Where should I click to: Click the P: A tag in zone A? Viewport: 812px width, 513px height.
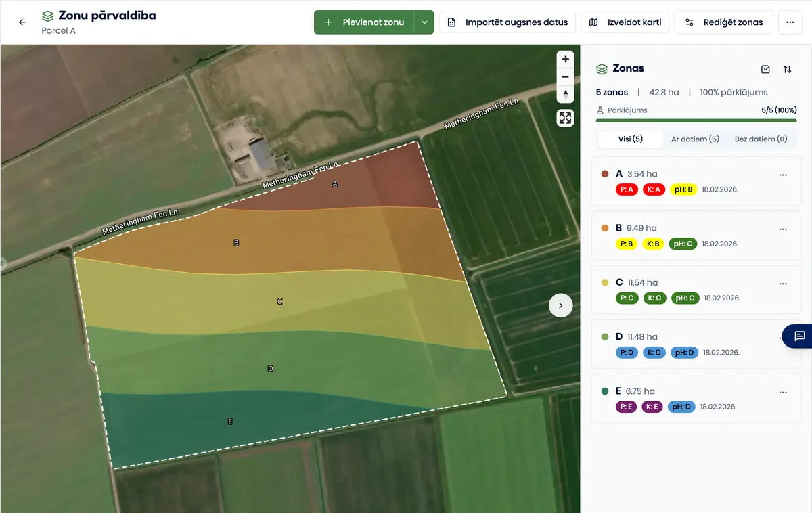627,189
